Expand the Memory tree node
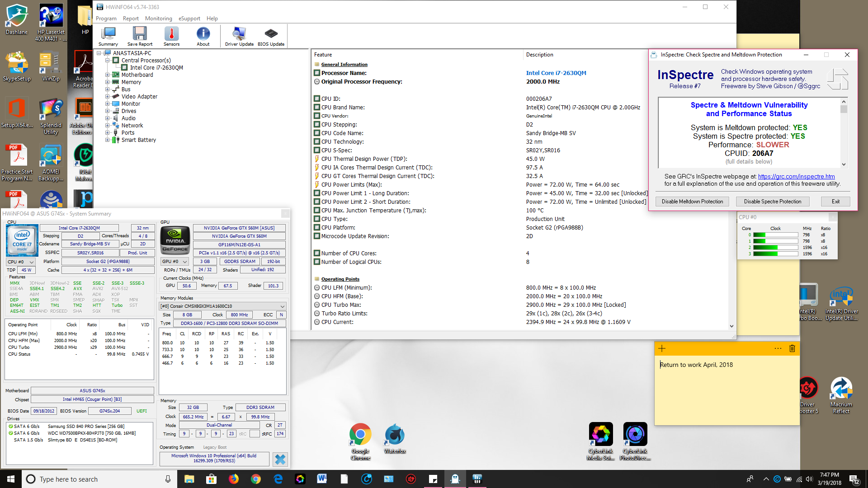 [108, 82]
